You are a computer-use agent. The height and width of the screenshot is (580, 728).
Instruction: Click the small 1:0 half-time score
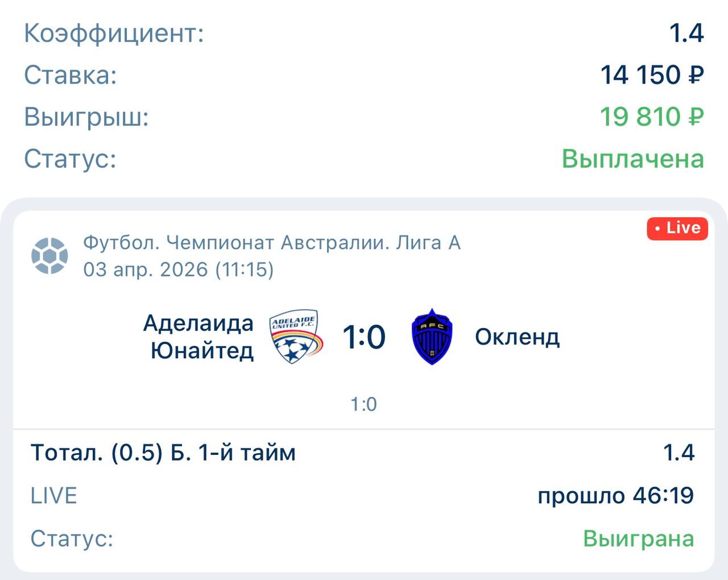363,404
